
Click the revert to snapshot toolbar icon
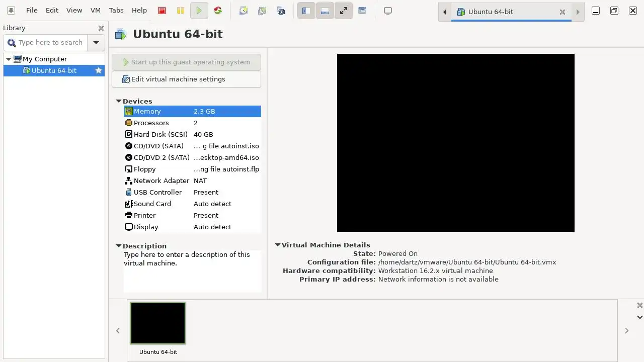(262, 11)
